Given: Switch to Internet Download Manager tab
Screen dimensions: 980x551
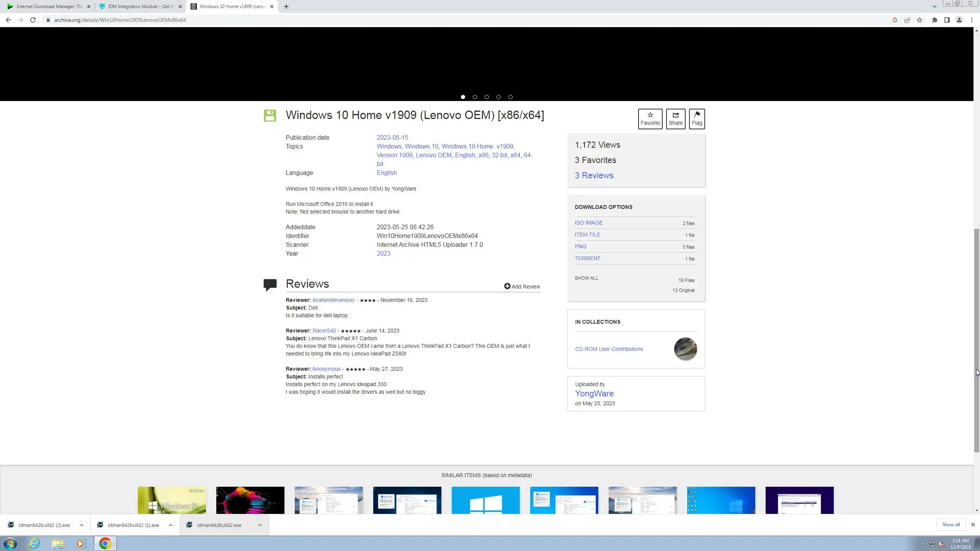Looking at the screenshot, I should tap(48, 7).
